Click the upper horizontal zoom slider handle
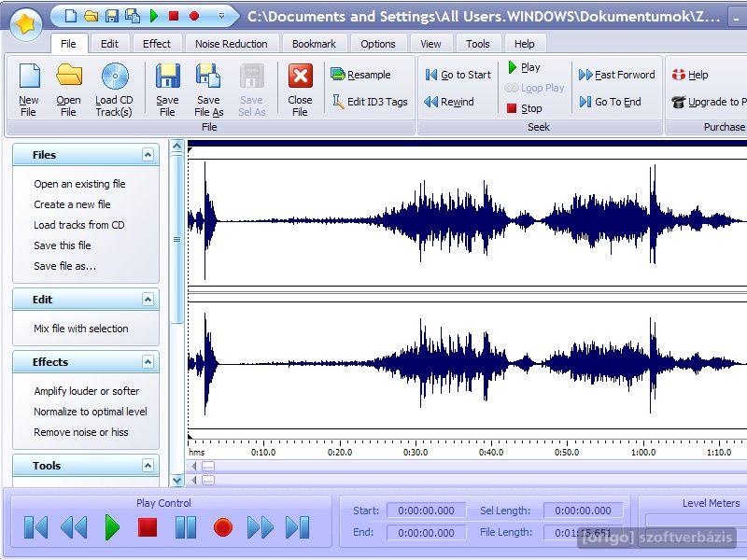The image size is (747, 560). point(208,466)
